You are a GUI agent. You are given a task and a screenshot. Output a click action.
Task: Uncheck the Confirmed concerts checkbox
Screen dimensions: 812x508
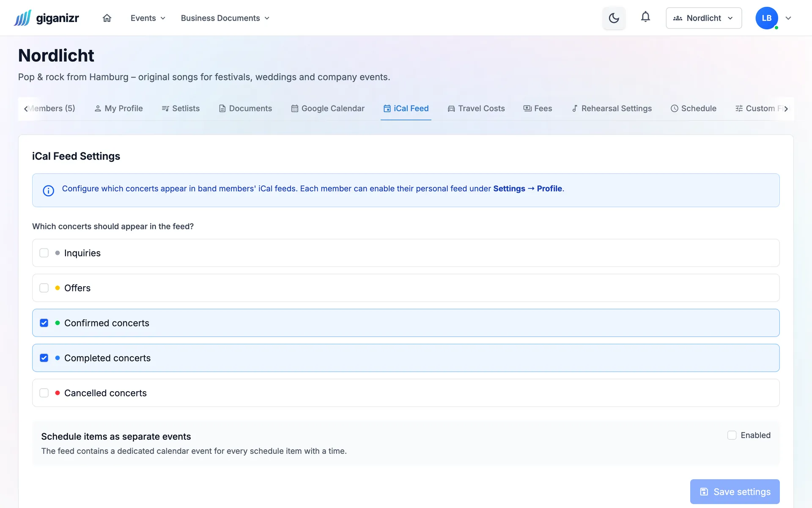[x=44, y=323]
